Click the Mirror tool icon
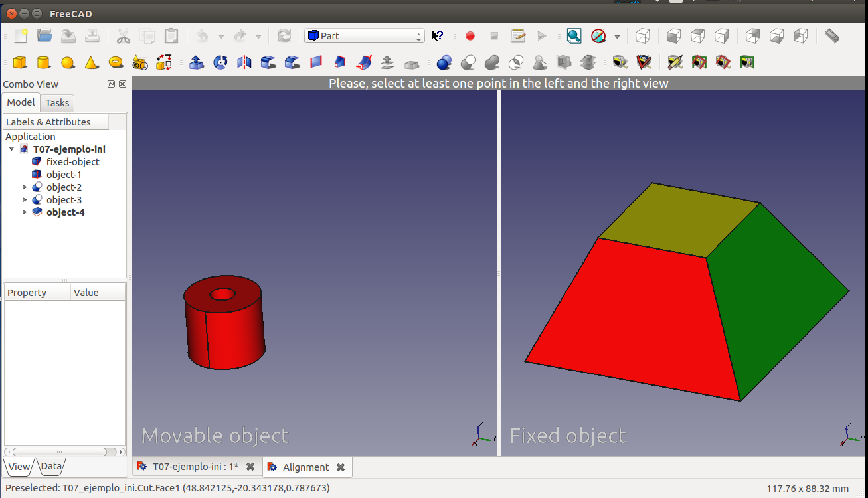 (244, 62)
